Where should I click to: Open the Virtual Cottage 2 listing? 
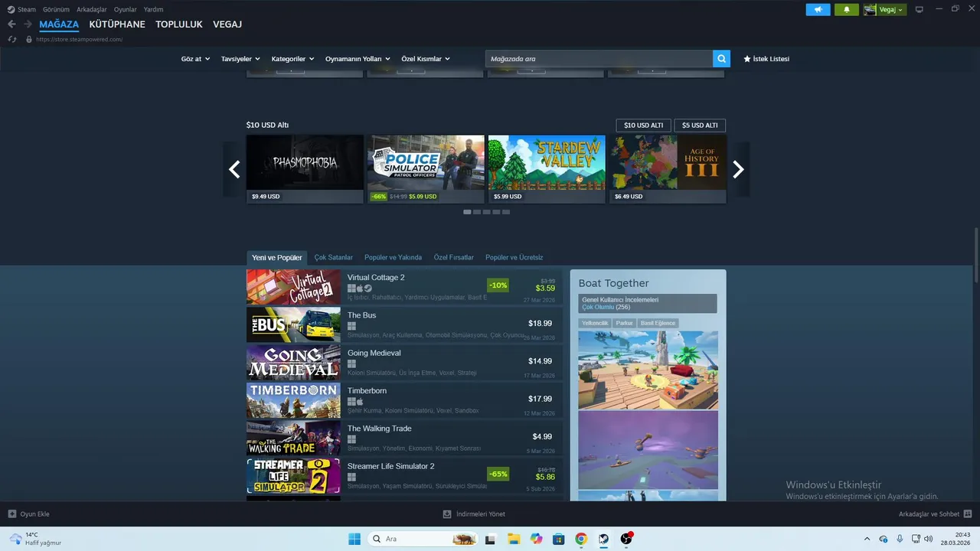[404, 287]
